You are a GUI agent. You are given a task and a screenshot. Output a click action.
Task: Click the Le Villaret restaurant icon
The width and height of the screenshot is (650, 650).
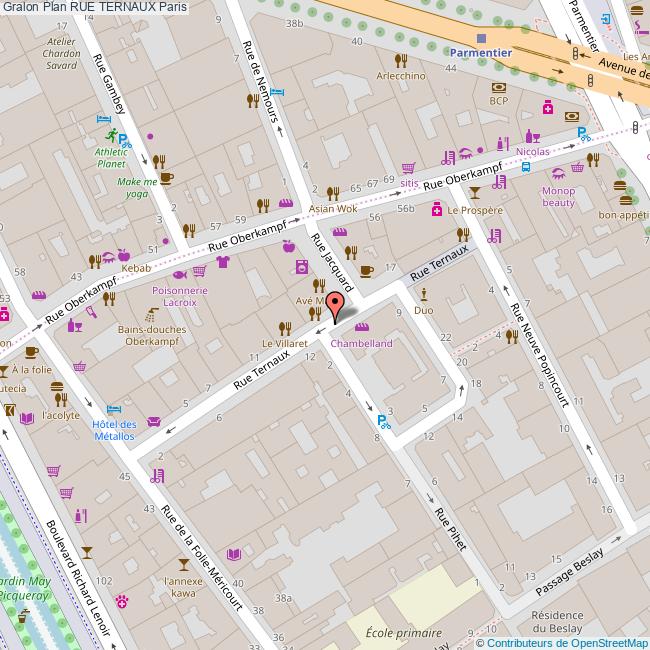[x=285, y=327]
